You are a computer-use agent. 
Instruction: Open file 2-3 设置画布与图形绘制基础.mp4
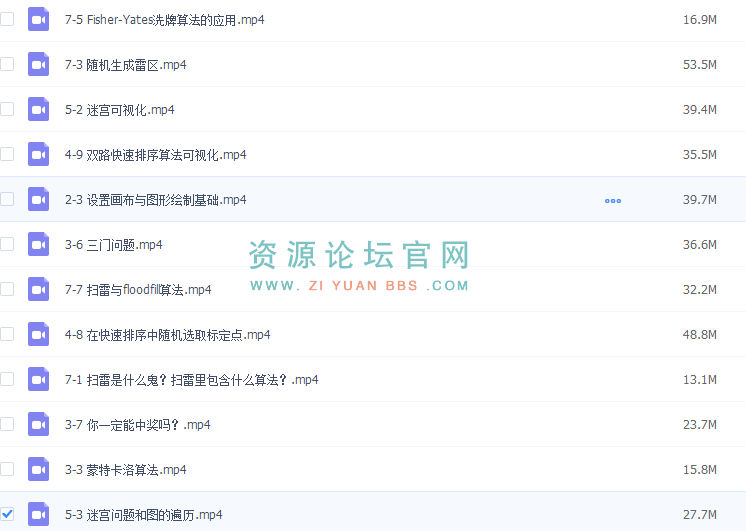pos(156,200)
